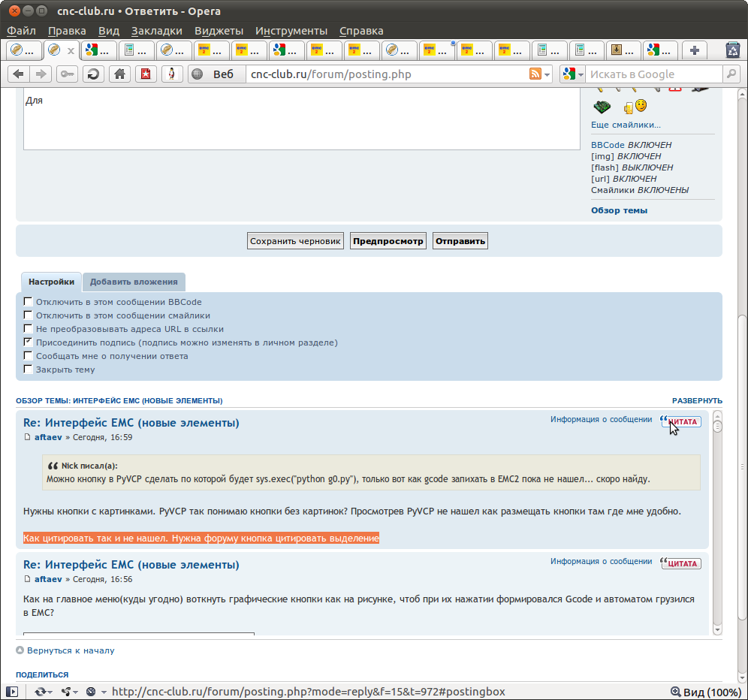The image size is (748, 700).
Task: Click the Вернуться к началу arrow icon
Action: tap(20, 650)
